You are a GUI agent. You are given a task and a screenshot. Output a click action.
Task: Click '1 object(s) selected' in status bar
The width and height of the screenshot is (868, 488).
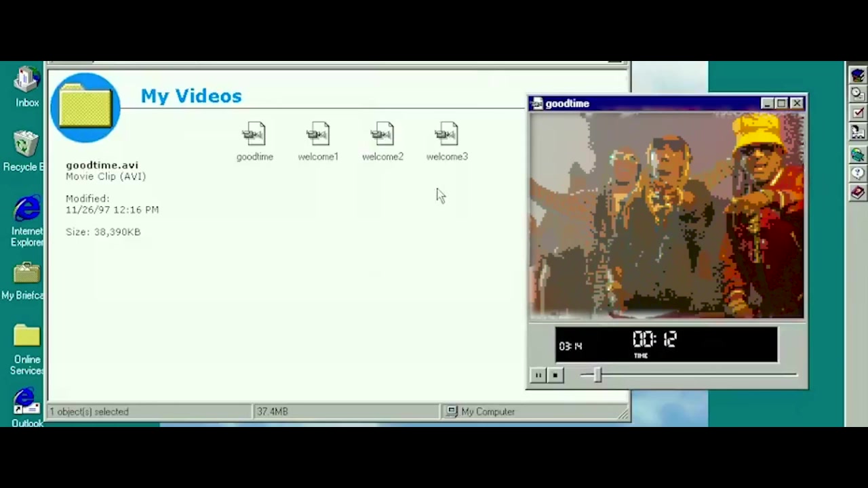point(89,411)
